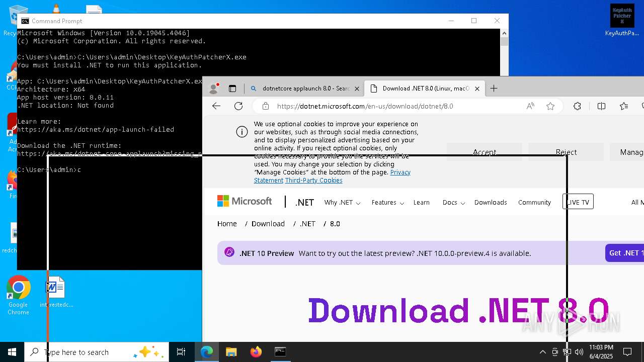Click the LIVE TV button
The width and height of the screenshot is (644, 362).
578,202
